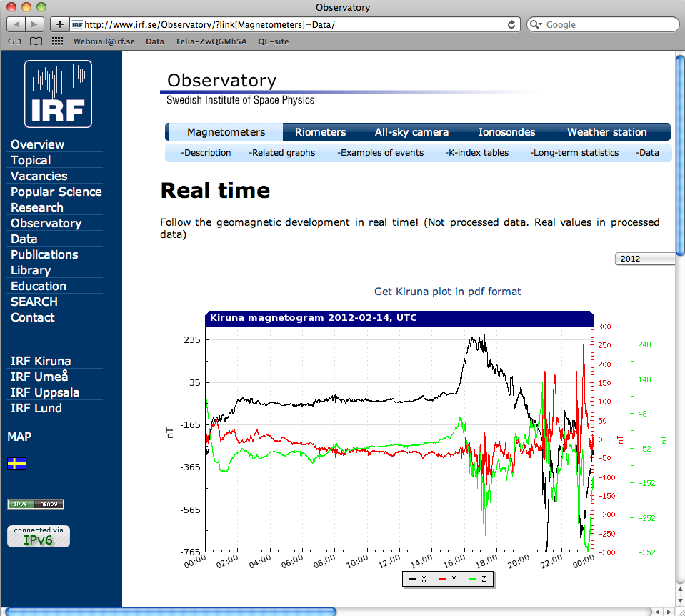Open the 2012 year dropdown

pyautogui.click(x=644, y=259)
